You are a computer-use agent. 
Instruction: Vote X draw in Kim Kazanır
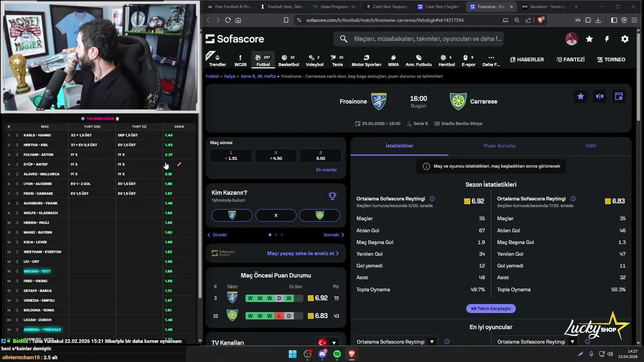[x=276, y=215]
